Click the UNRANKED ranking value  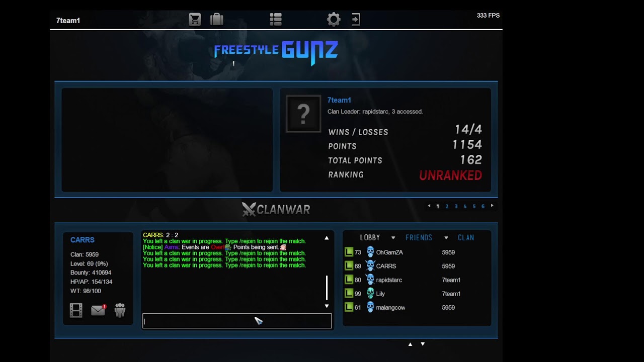(451, 175)
